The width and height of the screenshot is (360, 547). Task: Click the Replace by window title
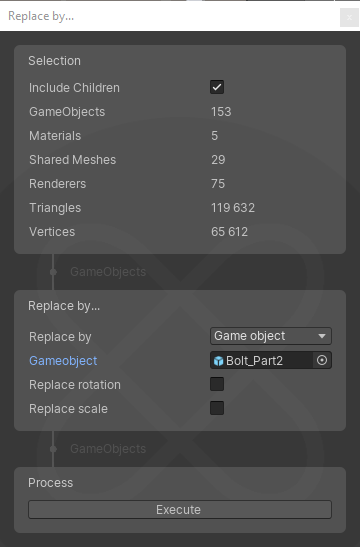point(41,16)
